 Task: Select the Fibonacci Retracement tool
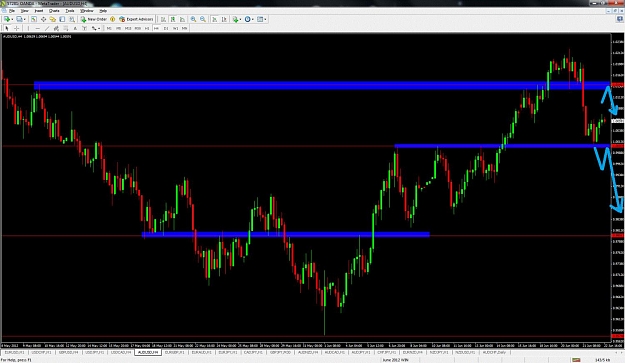(66, 28)
